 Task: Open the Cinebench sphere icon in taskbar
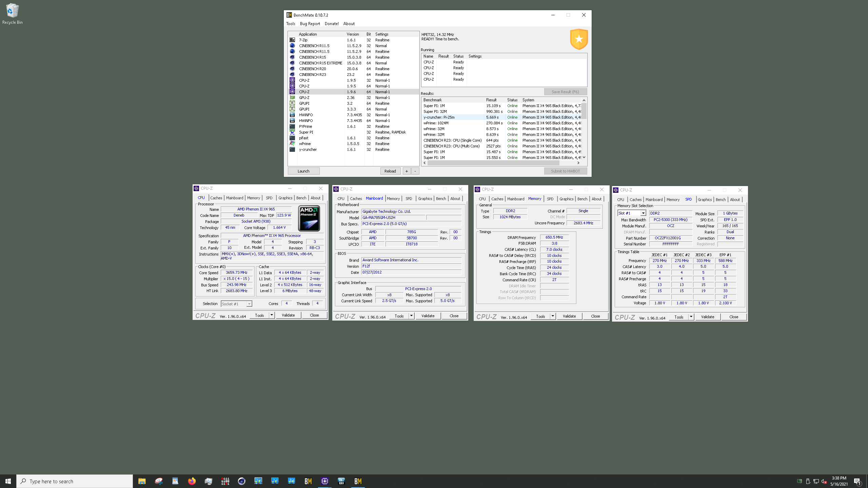(x=241, y=481)
